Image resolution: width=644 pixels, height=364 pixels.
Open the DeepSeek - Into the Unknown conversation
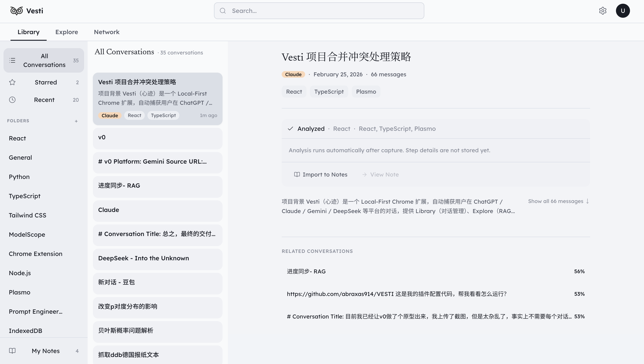click(158, 259)
